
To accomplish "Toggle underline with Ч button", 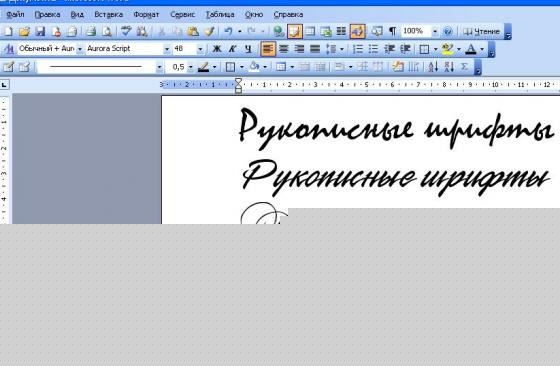I will click(248, 49).
